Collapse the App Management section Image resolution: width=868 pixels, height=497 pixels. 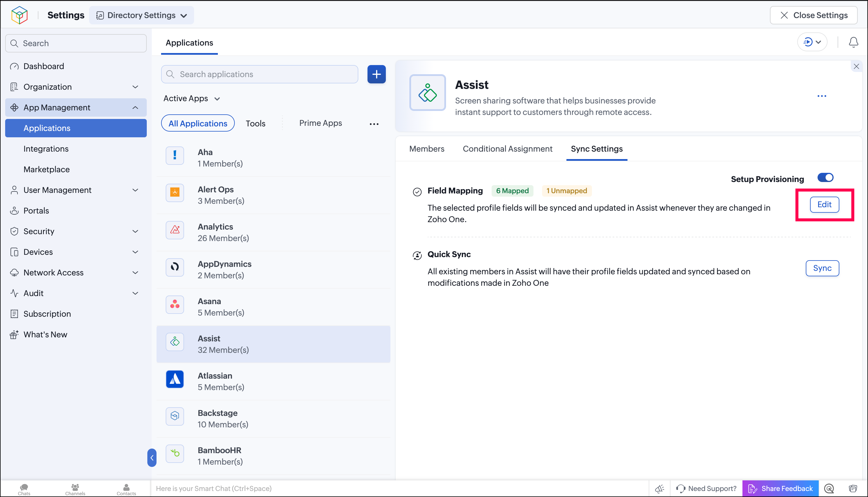76,107
